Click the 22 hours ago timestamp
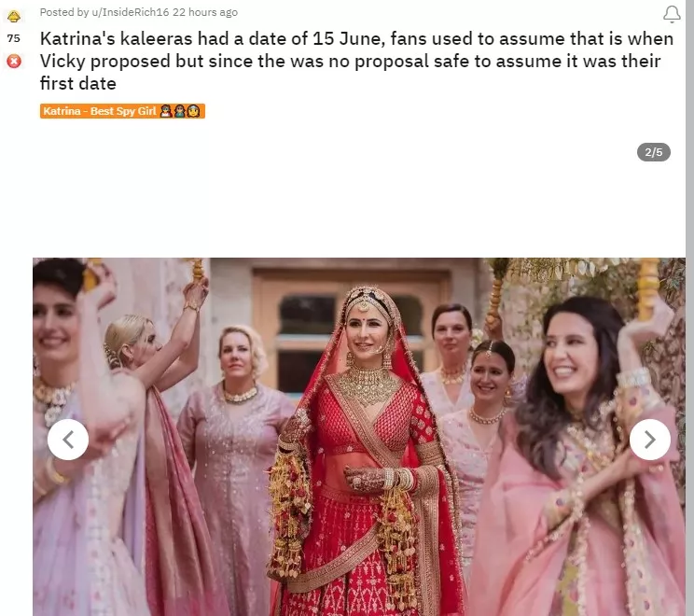This screenshot has height=616, width=694. coord(205,12)
